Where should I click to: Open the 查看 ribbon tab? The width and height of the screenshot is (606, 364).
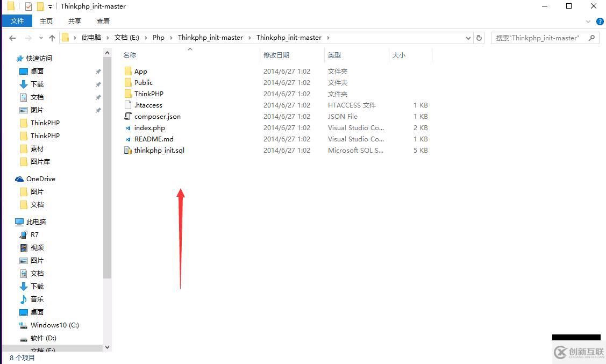tap(103, 22)
